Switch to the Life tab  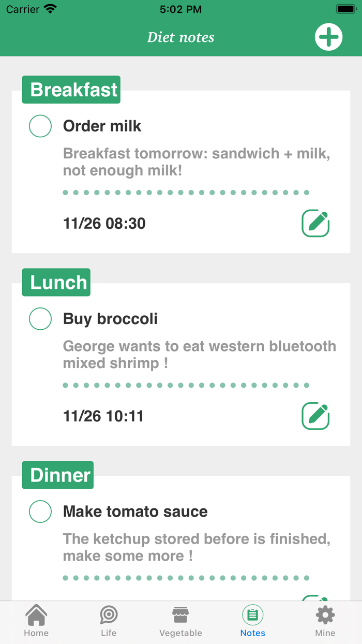tap(109, 621)
